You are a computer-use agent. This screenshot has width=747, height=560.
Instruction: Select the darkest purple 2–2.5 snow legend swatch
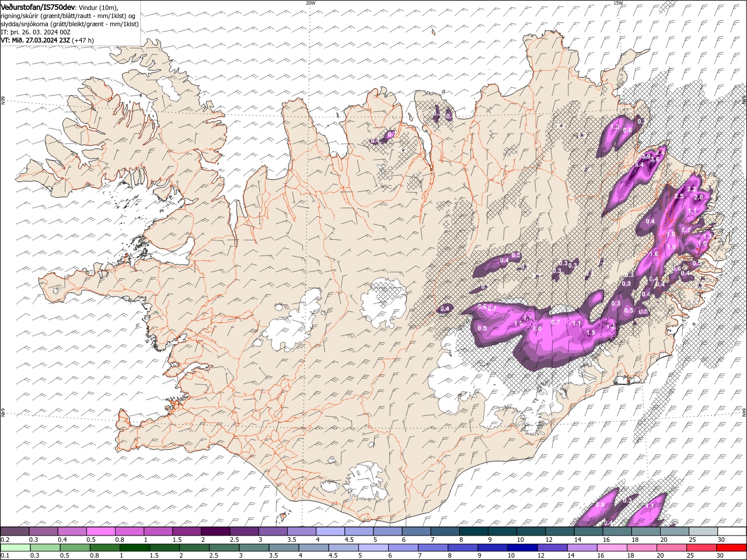point(215,531)
